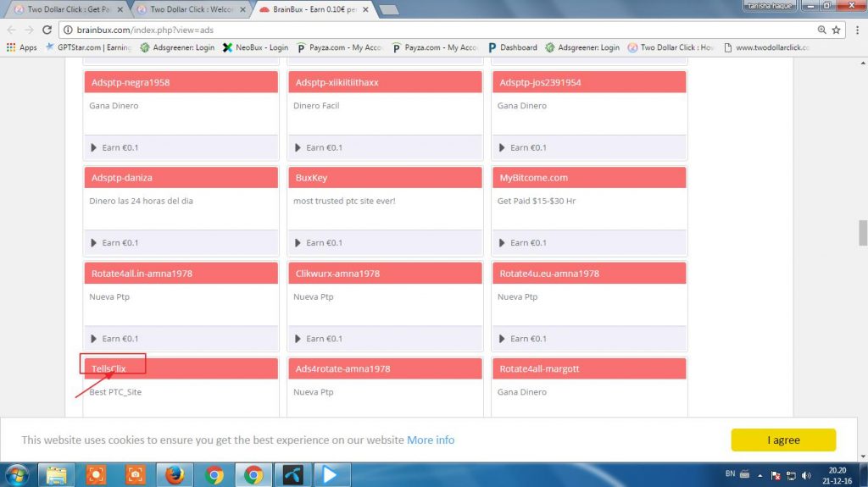868x487 pixels.
Task: Open the Chrome three-dot menu
Action: point(854,29)
